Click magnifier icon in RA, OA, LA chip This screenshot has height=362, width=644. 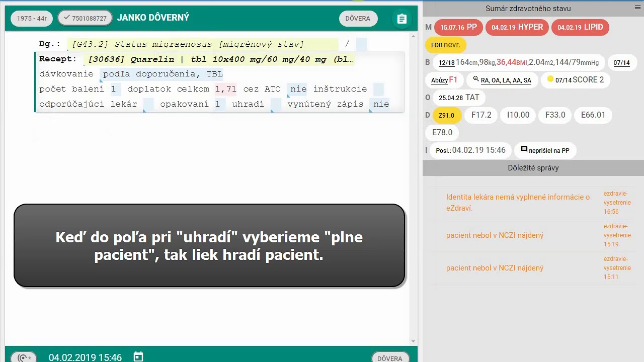click(x=476, y=79)
